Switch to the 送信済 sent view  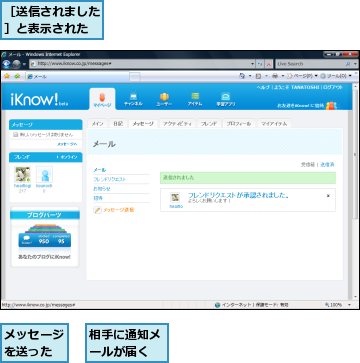click(327, 165)
